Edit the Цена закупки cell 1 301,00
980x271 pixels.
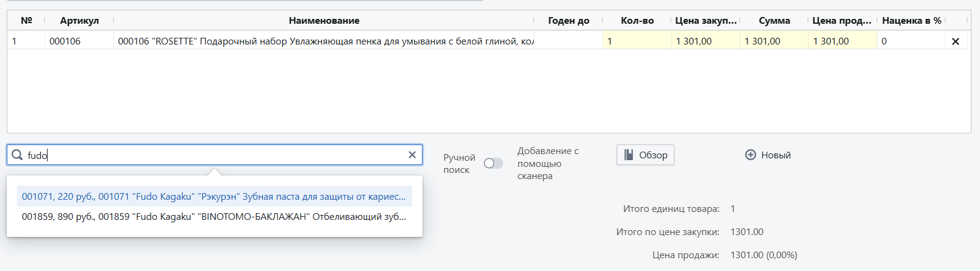pyautogui.click(x=704, y=41)
